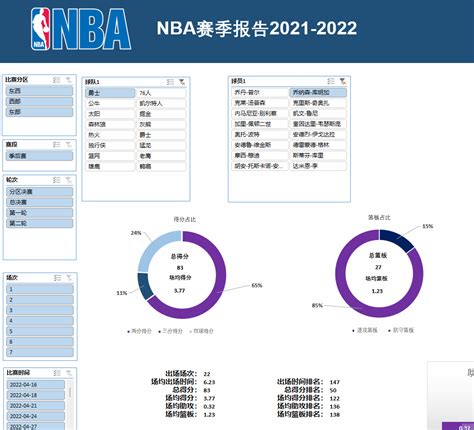Select player 安德鲁-维金斯
This screenshot has height=430, width=474.
coord(260,145)
